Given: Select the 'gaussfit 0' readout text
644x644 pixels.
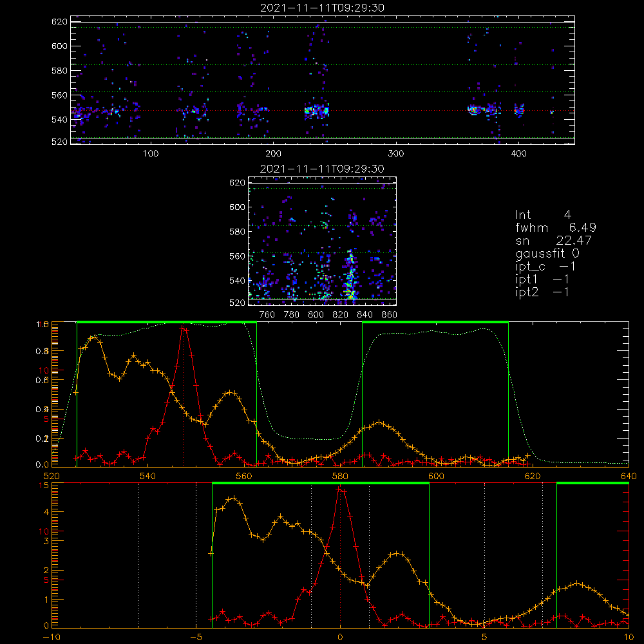Looking at the screenshot, I should pyautogui.click(x=547, y=253).
